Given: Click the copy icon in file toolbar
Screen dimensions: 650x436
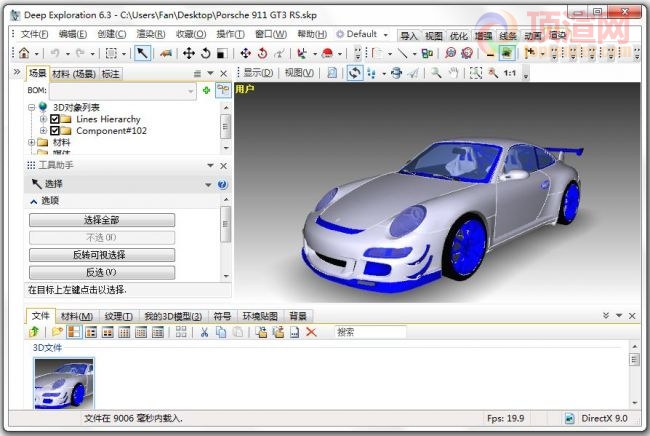Looking at the screenshot, I should click(221, 332).
